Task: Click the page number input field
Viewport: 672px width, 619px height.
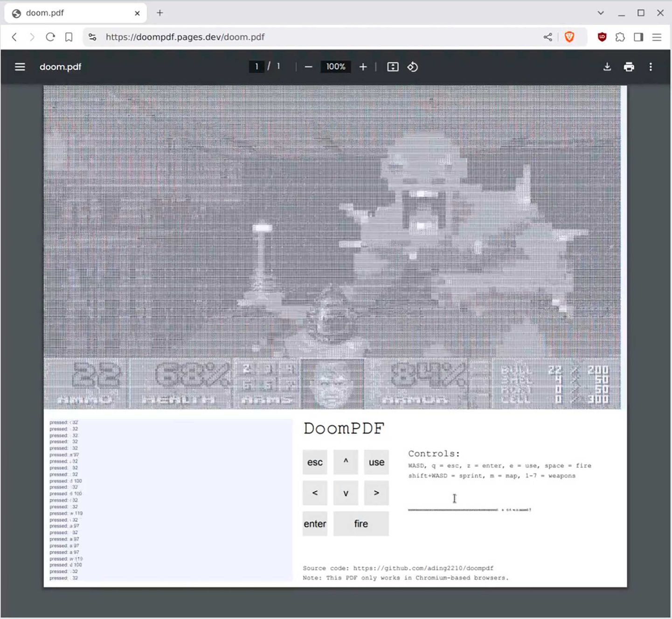Action: coord(256,67)
